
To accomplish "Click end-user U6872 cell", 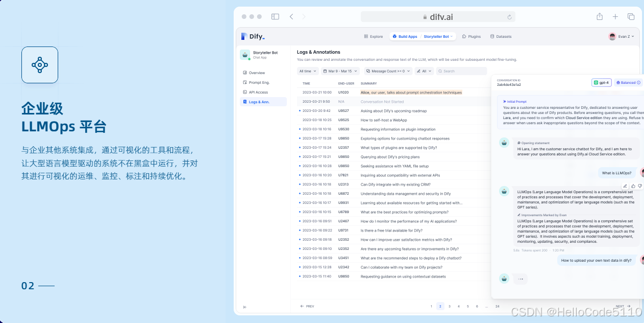I will click(343, 194).
